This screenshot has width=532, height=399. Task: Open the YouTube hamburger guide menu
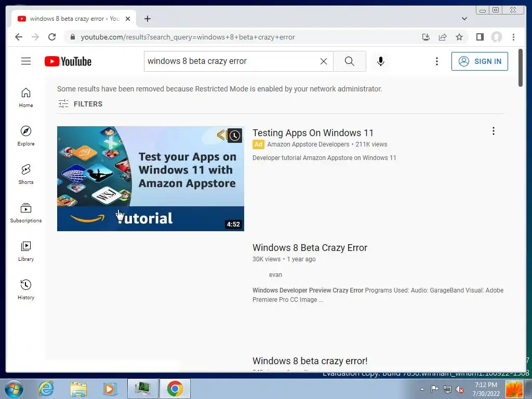point(26,61)
